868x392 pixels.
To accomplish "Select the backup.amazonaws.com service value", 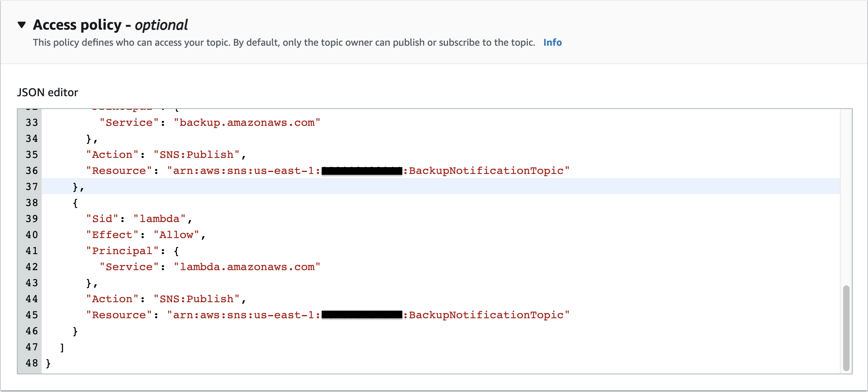I will pos(247,122).
